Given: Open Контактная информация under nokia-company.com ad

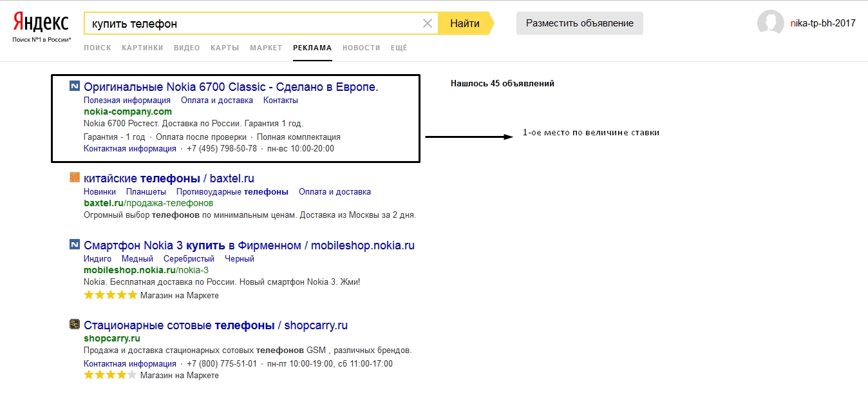Looking at the screenshot, I should (130, 148).
